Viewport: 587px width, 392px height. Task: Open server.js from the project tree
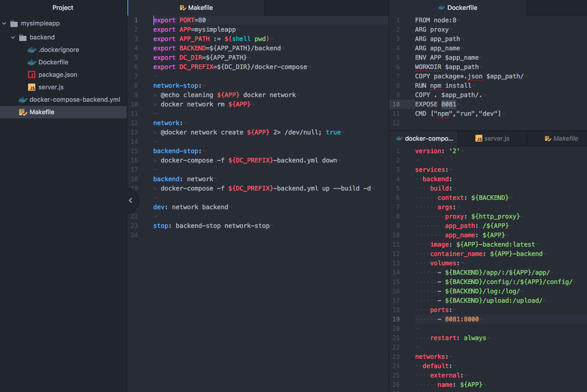click(x=51, y=87)
